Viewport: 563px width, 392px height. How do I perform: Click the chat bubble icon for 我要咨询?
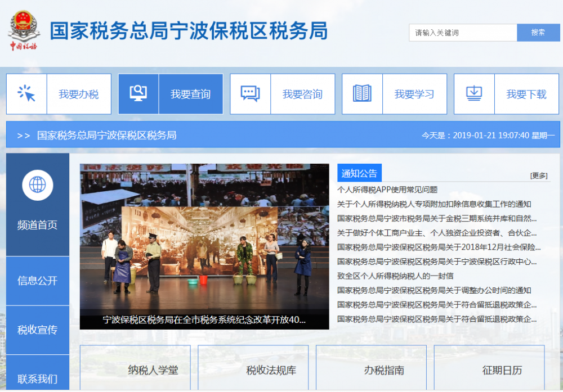(x=250, y=94)
